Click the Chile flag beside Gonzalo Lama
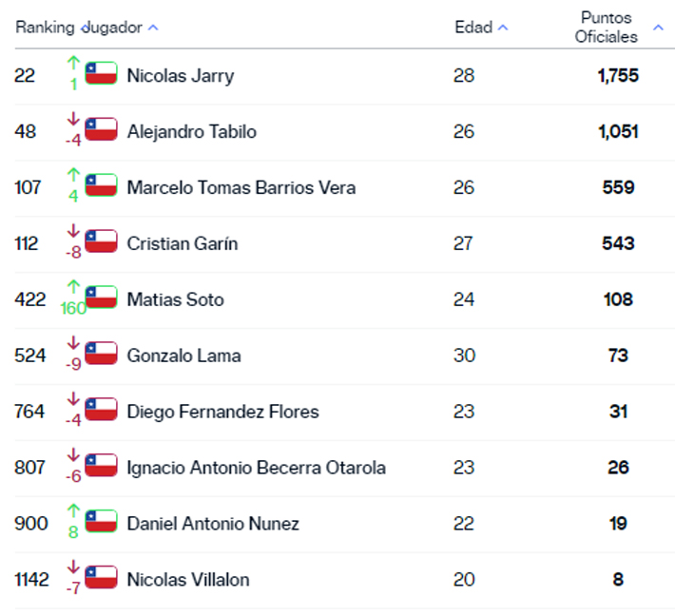 coord(101,353)
